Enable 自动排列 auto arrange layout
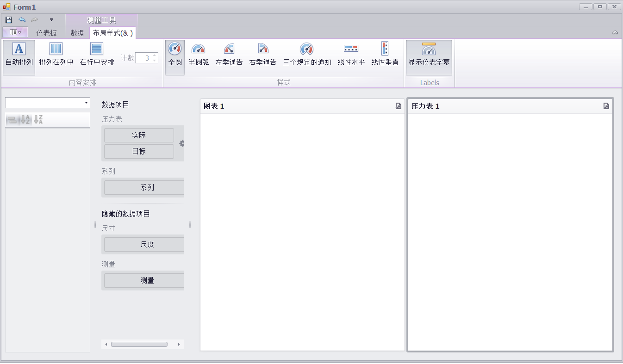Viewport: 623px width, 364px height. 19,55
